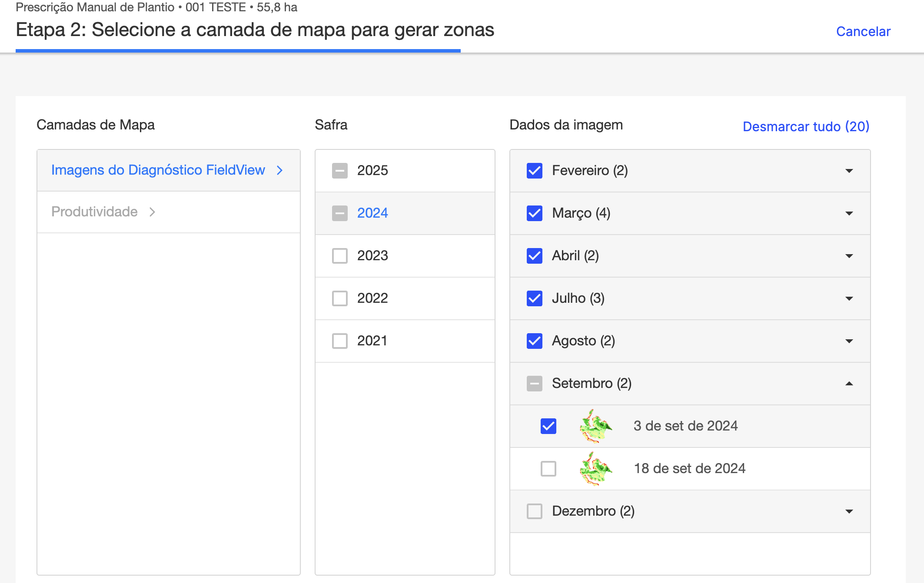
Task: Collapse the Setembro (2) group arrow
Action: tap(849, 384)
